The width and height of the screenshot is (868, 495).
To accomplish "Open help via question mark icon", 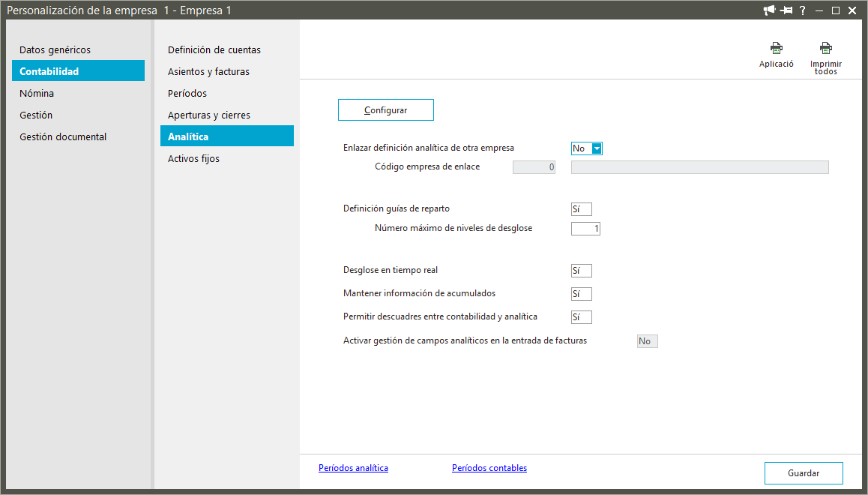I will pos(803,10).
